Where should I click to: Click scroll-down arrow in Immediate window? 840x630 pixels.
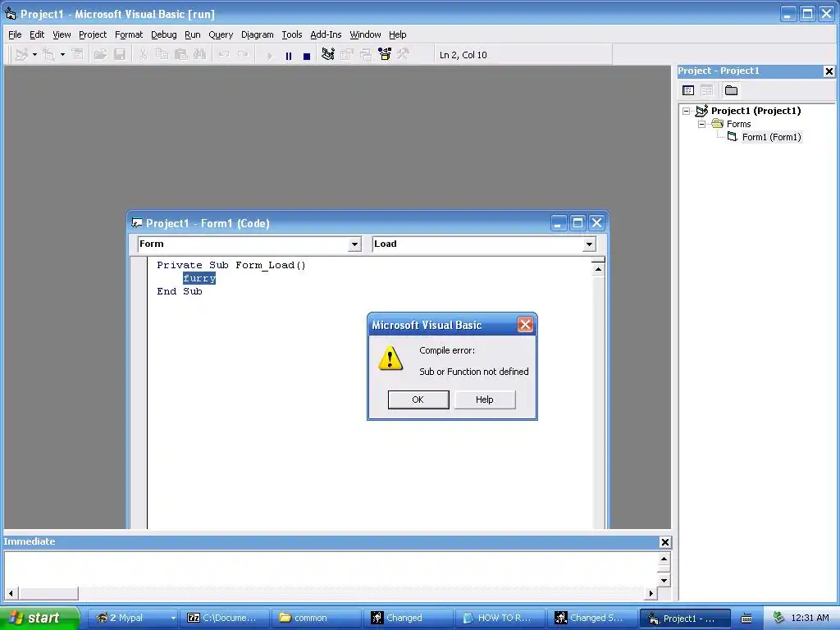click(664, 580)
